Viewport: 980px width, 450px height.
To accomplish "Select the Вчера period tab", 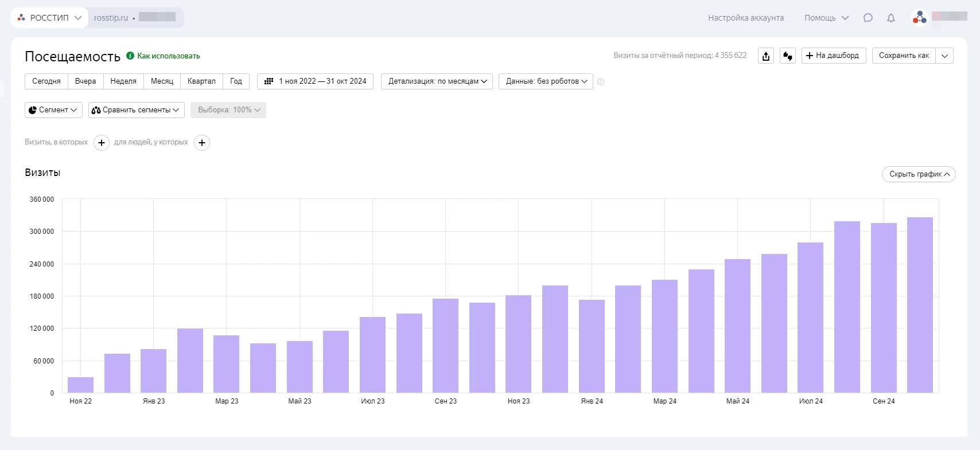I will pos(85,81).
